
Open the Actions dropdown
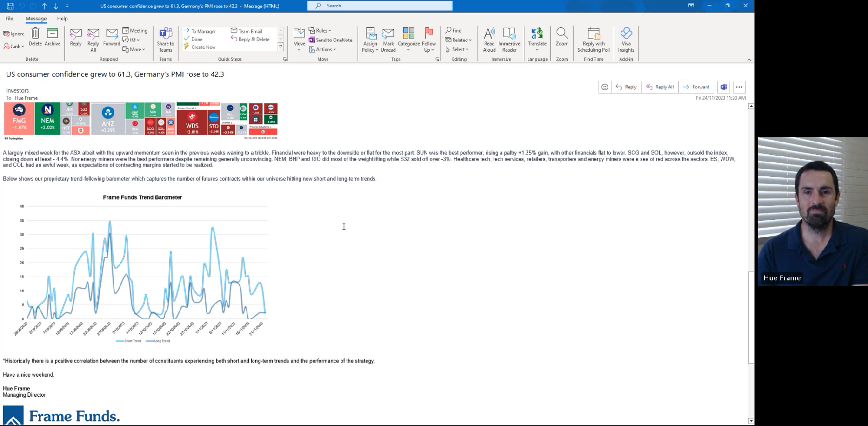(322, 49)
